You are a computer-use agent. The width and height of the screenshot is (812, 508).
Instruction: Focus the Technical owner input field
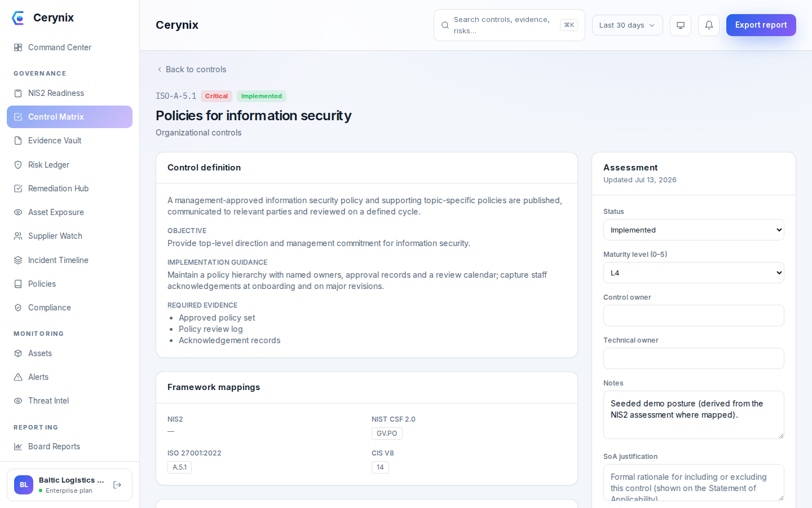pos(694,358)
